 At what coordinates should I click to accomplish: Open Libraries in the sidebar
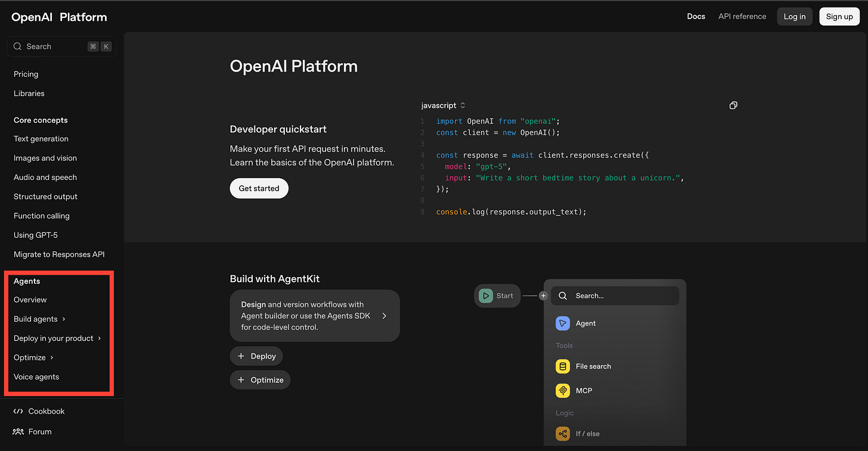coord(29,94)
